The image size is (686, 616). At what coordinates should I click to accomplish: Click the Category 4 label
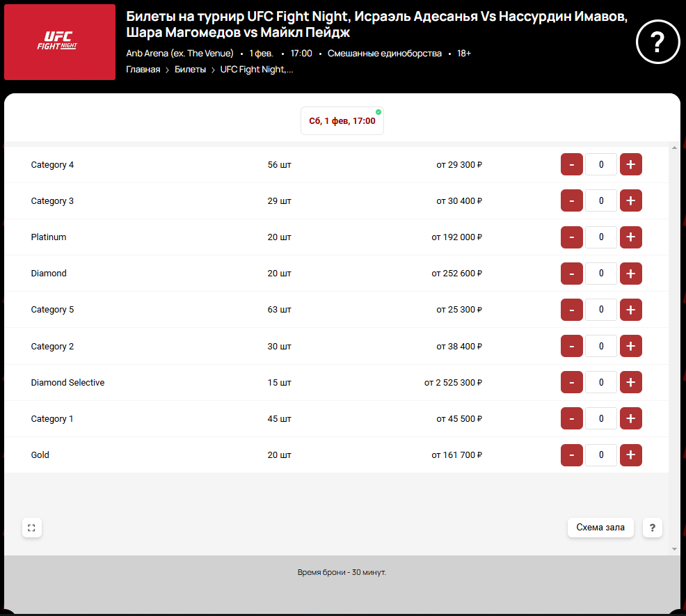52,165
